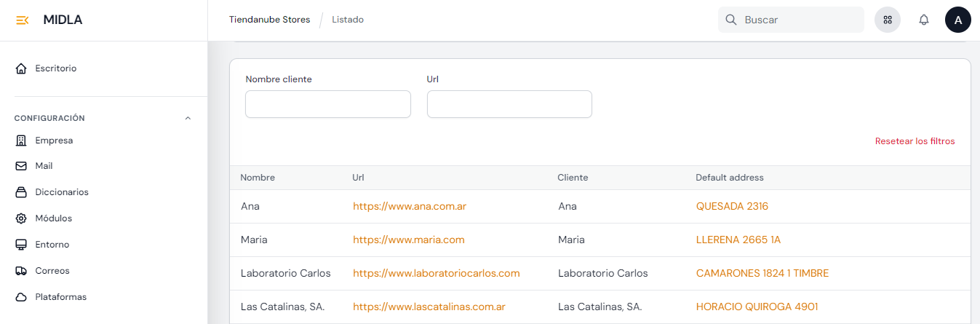
Task: Open the QUESADA 2316 default address
Action: pyautogui.click(x=732, y=206)
